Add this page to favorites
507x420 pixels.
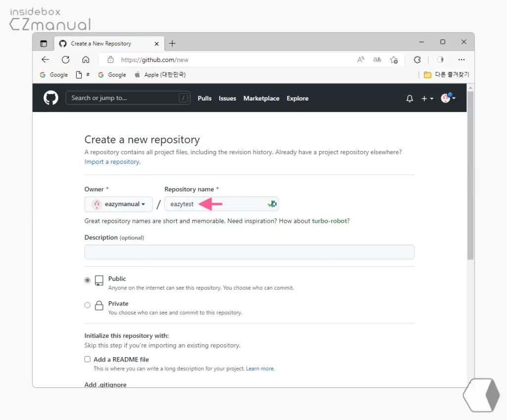[394, 59]
